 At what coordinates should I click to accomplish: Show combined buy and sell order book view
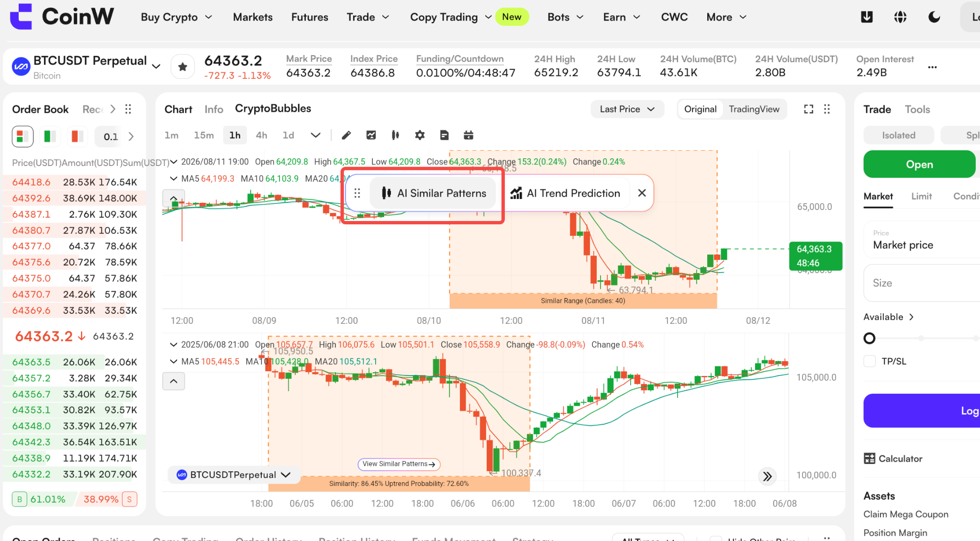[x=22, y=136]
